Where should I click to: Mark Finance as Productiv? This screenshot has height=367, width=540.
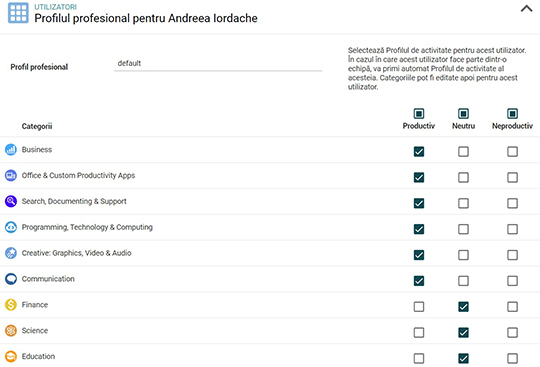pos(419,307)
